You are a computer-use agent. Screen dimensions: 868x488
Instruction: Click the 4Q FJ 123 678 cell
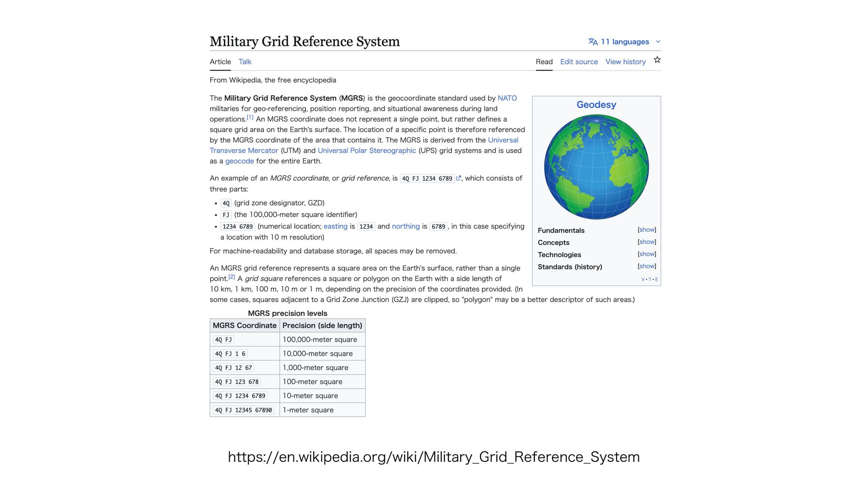click(245, 382)
